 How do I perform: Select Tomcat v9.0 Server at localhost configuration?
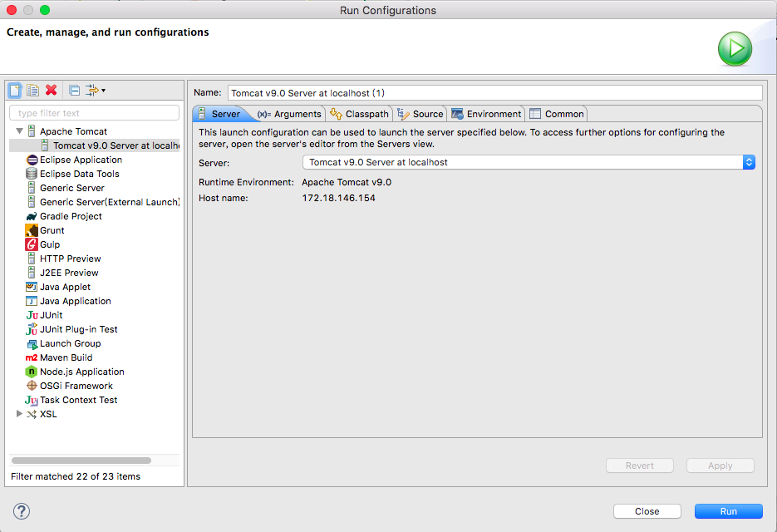tap(94, 145)
